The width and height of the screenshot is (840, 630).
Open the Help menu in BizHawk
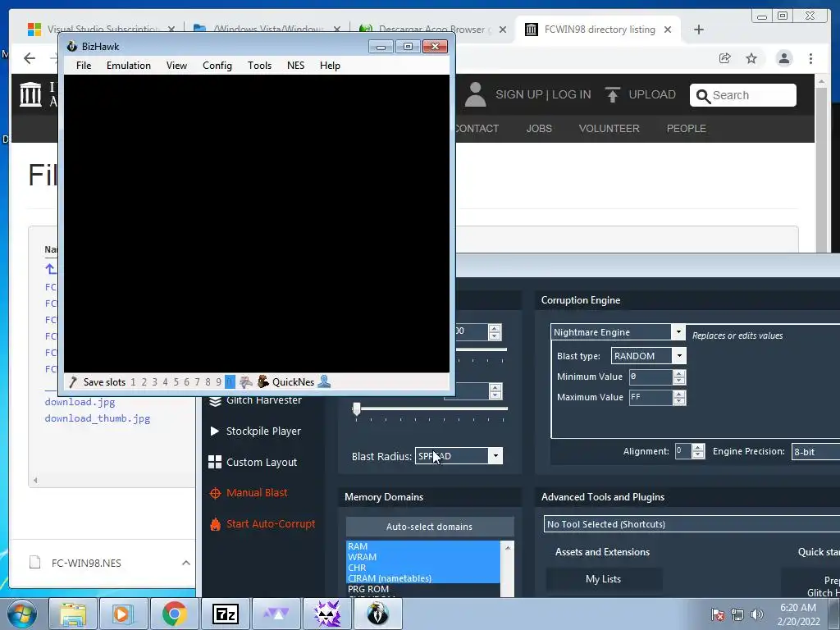[330, 66]
